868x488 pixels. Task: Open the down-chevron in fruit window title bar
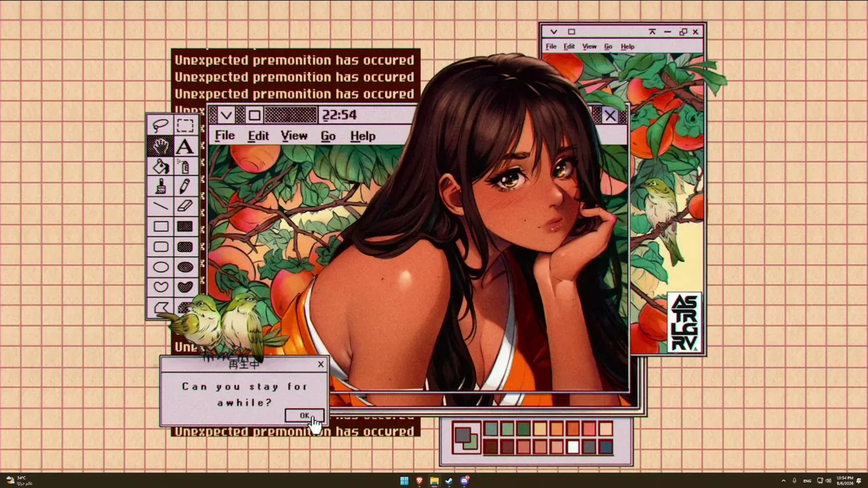click(553, 32)
